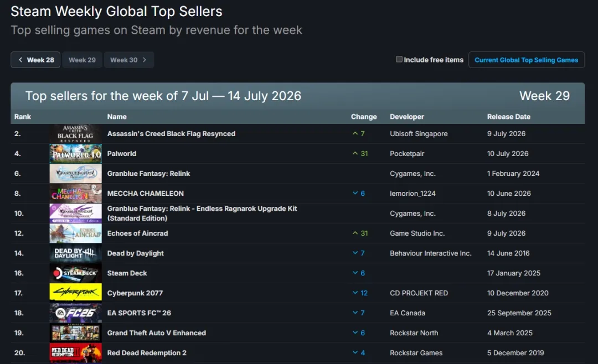Click the Change column header

click(x=363, y=117)
